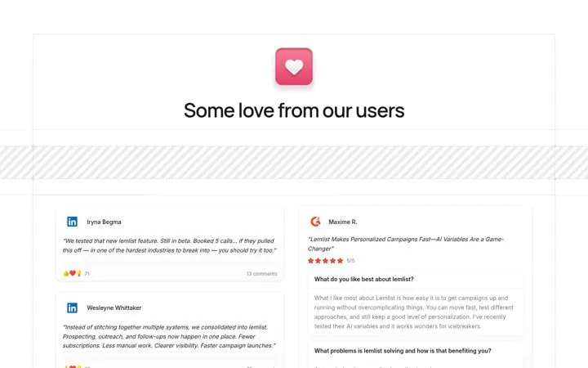This screenshot has width=588, height=368.
Task: Select the name Wesleyne Whittaker
Action: (x=114, y=308)
